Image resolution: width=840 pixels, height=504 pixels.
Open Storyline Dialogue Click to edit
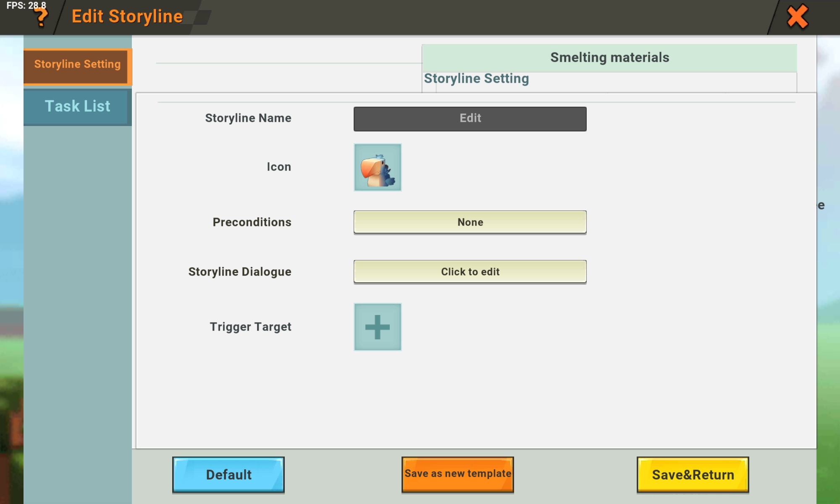pyautogui.click(x=470, y=271)
